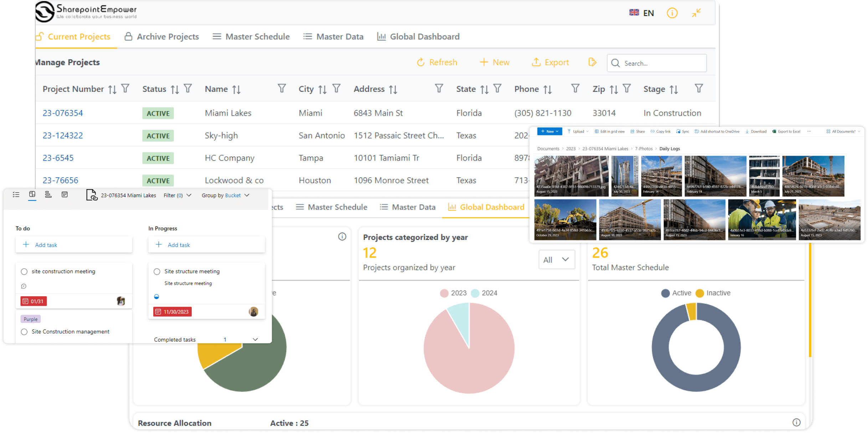This screenshot has height=433, width=868.
Task: Sort by Project Number using the arrows icon
Action: click(112, 89)
